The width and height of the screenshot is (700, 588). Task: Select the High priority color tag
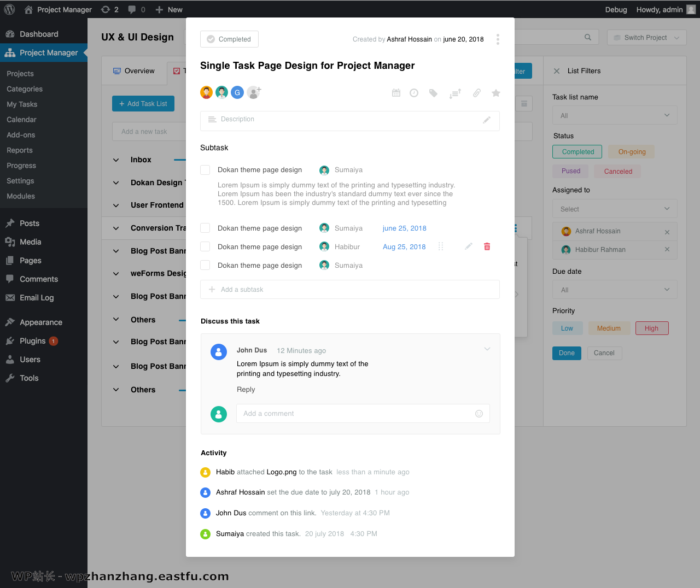pyautogui.click(x=651, y=328)
